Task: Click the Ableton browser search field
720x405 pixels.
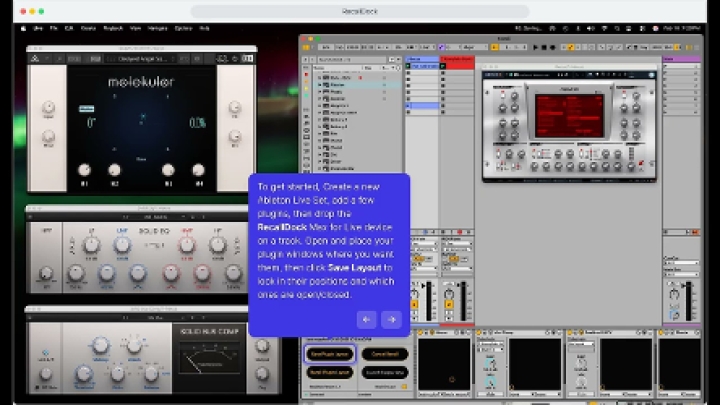Action: [353, 59]
